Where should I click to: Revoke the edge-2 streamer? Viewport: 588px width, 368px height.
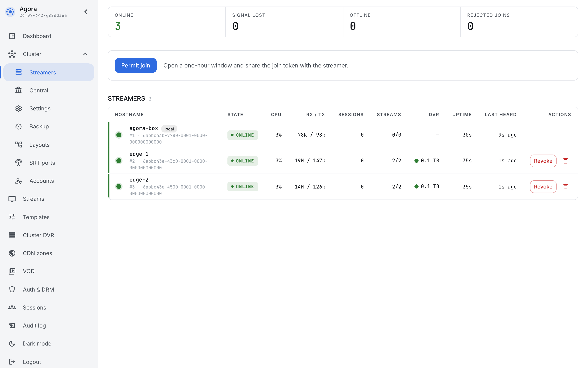point(543,187)
